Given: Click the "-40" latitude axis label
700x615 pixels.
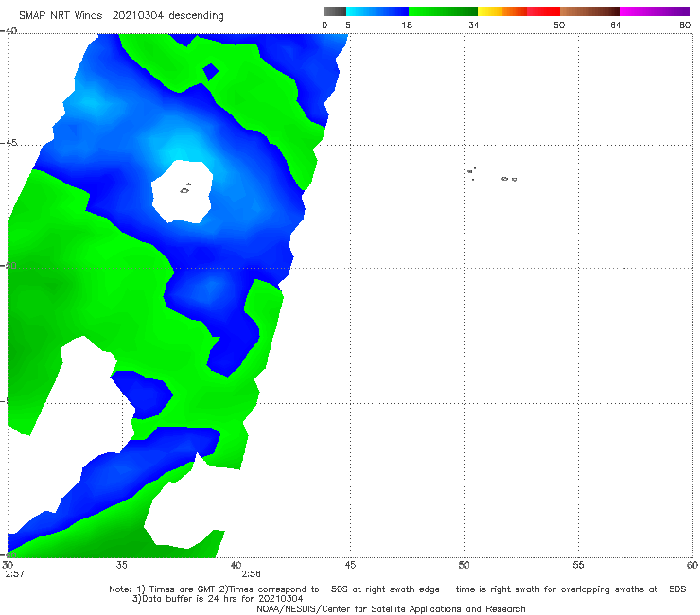Looking at the screenshot, I should pyautogui.click(x=9, y=31).
